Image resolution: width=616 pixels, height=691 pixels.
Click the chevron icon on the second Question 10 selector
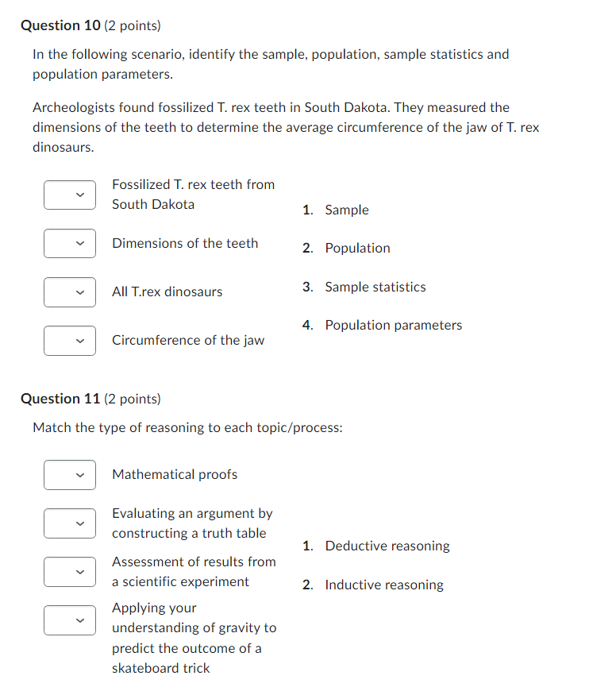coord(79,243)
